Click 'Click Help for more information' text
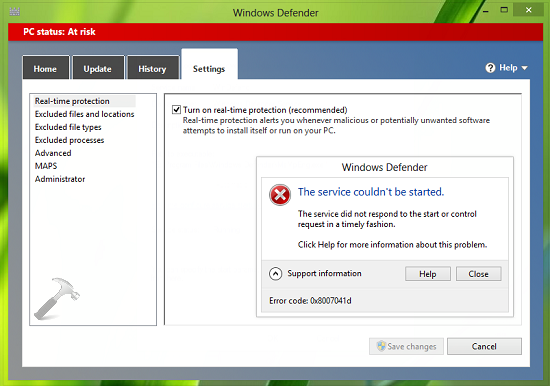The image size is (550, 386). (x=393, y=245)
